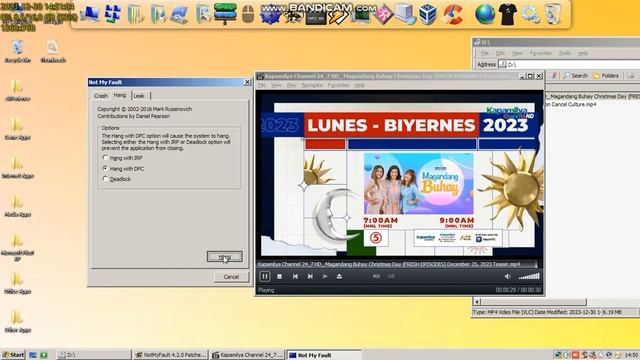Click the Not My Fault taskbar button
Viewport: 640px width, 360px height.
point(324,355)
